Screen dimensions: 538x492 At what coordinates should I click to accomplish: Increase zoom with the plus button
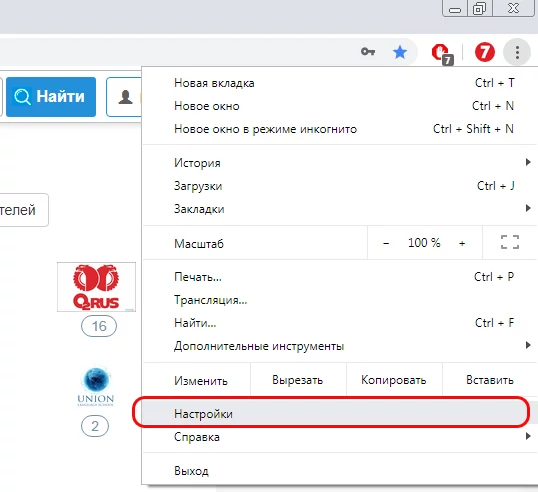pyautogui.click(x=462, y=243)
